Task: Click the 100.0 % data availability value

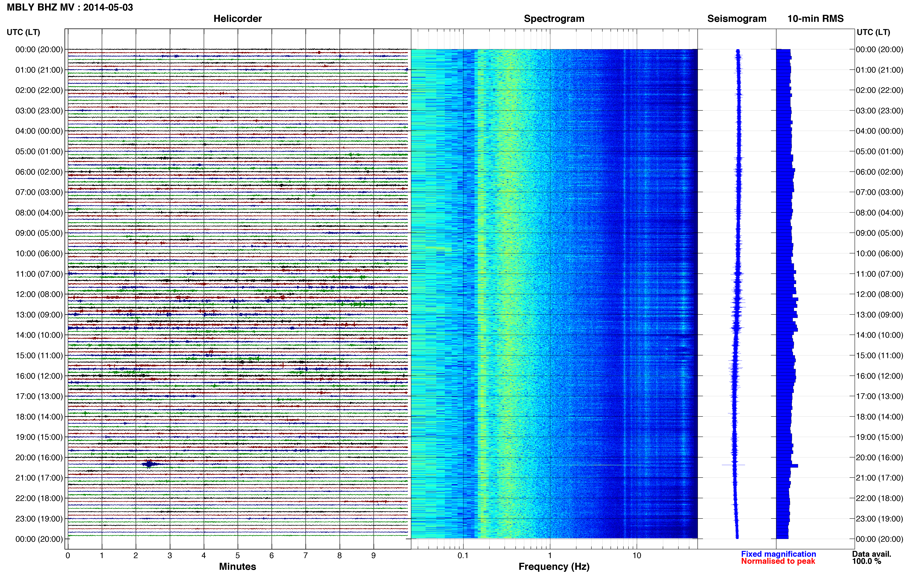Action: (x=867, y=561)
